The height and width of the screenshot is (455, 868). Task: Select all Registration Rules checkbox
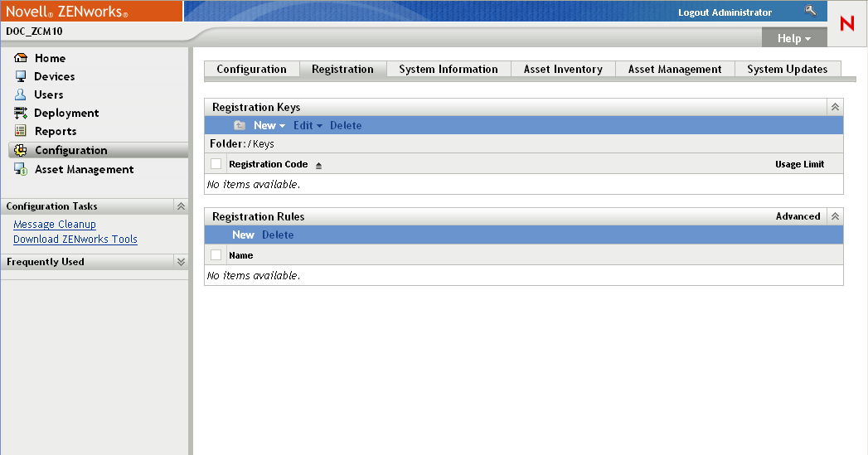tap(216, 254)
